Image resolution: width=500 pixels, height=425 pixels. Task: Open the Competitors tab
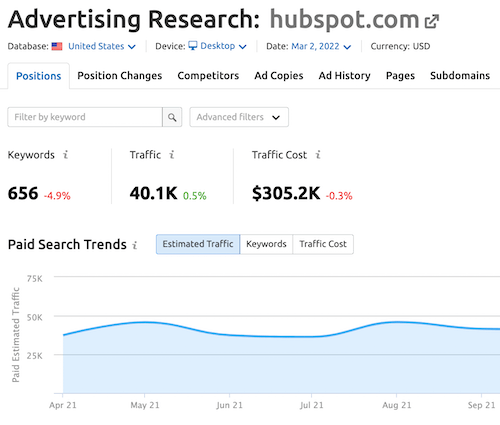point(208,76)
